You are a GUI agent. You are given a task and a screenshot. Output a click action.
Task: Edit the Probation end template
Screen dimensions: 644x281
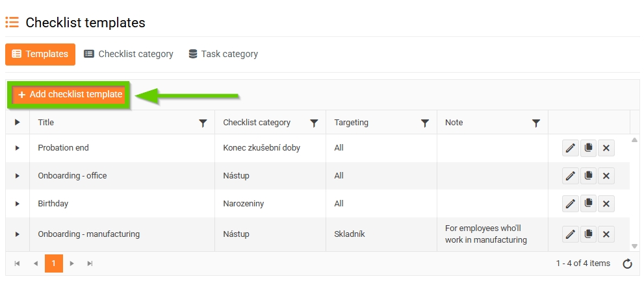click(x=570, y=148)
